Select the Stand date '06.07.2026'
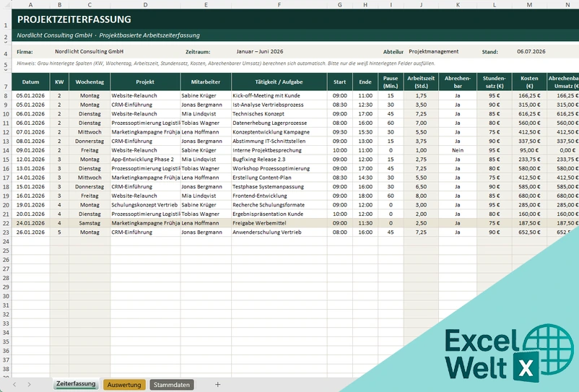 (x=531, y=52)
